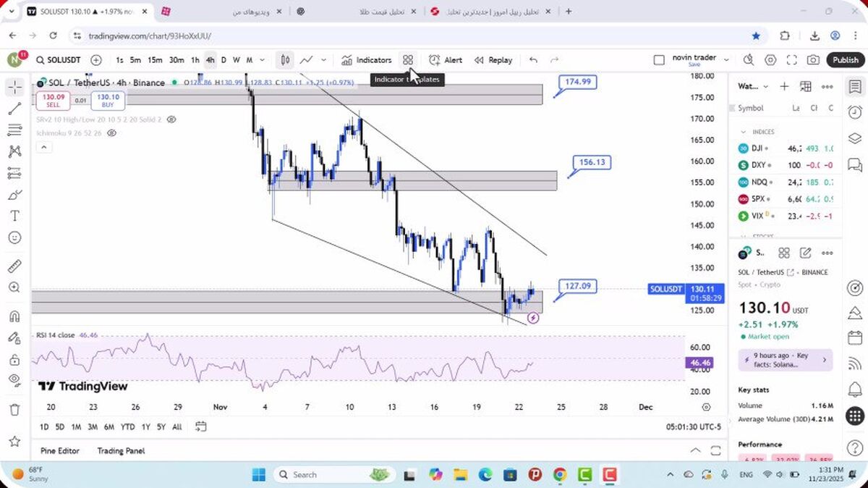Image resolution: width=868 pixels, height=488 pixels.
Task: Open chart time axis settings gear
Action: coord(706,407)
